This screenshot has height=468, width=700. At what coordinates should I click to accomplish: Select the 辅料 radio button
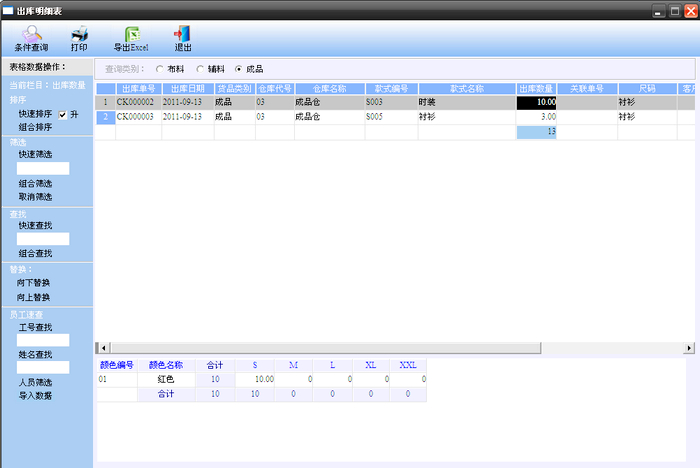pyautogui.click(x=198, y=69)
